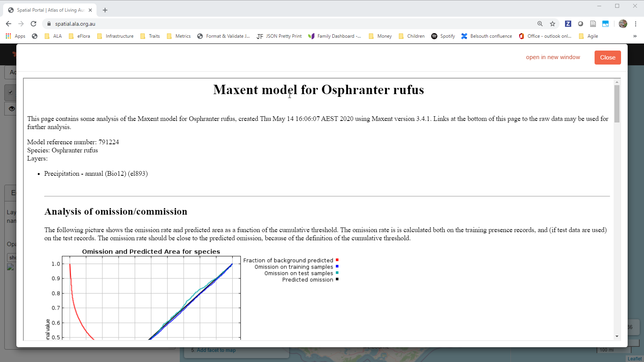The height and width of the screenshot is (362, 644).
Task: Open the Money bookmarks folder
Action: [380, 36]
